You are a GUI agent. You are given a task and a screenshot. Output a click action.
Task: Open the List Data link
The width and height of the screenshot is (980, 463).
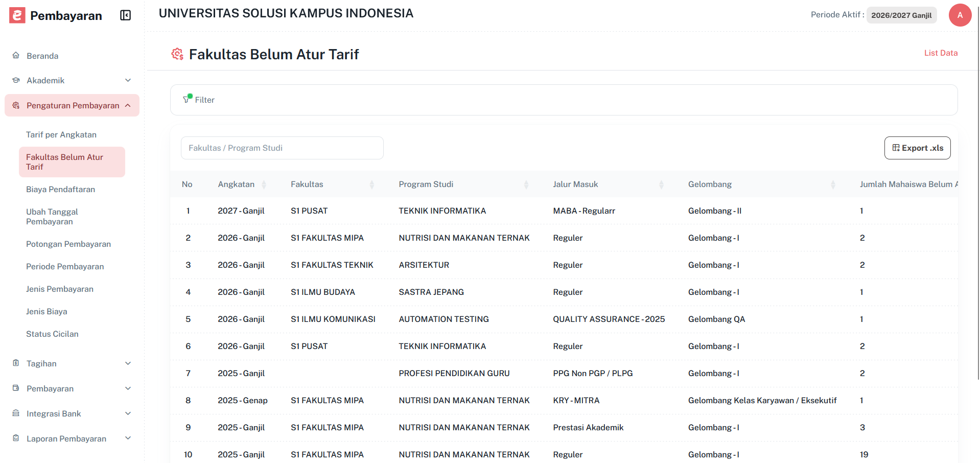point(941,53)
